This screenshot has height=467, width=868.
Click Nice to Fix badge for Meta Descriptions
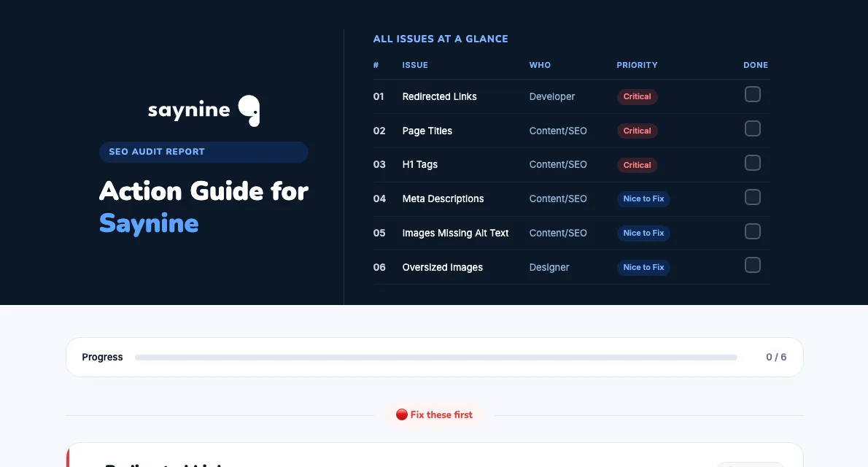[643, 199]
